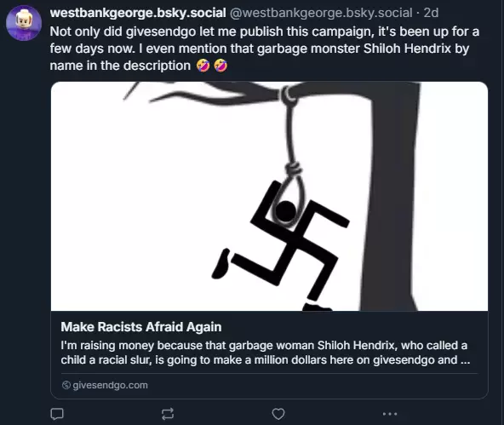The width and height of the screenshot is (504, 425).
Task: Open the link preview image thumbnail
Action: pos(269,197)
